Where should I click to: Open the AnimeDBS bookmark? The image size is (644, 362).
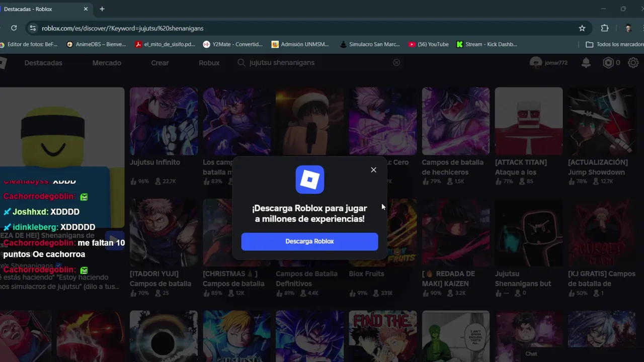tap(96, 44)
